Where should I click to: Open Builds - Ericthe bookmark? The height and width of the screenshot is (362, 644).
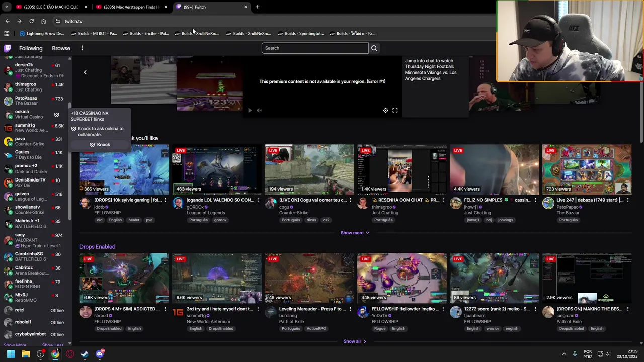click(x=145, y=34)
